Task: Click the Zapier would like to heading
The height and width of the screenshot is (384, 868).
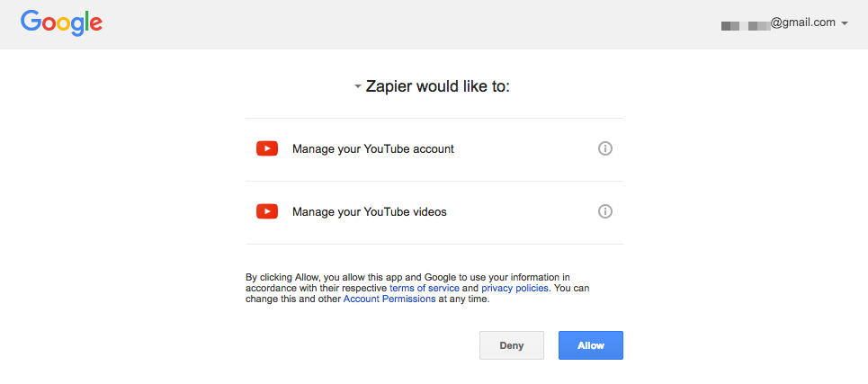Action: (x=437, y=87)
